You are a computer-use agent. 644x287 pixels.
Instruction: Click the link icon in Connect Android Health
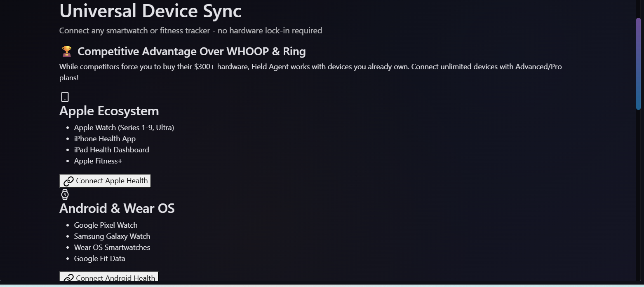click(x=68, y=278)
